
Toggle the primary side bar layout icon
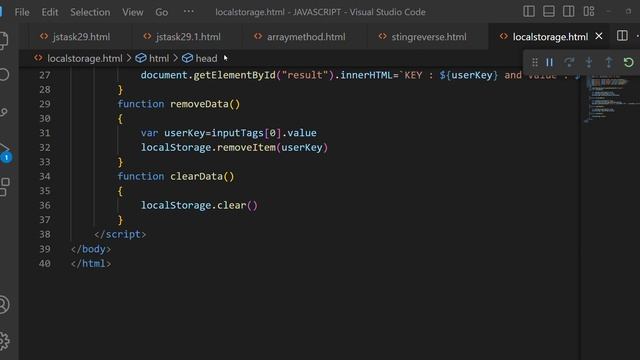tap(529, 11)
